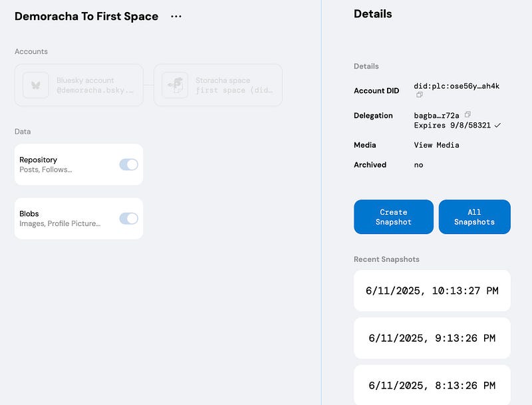Toggle the Repository backup switch
Image resolution: width=532 pixels, height=405 pixels.
tap(128, 164)
